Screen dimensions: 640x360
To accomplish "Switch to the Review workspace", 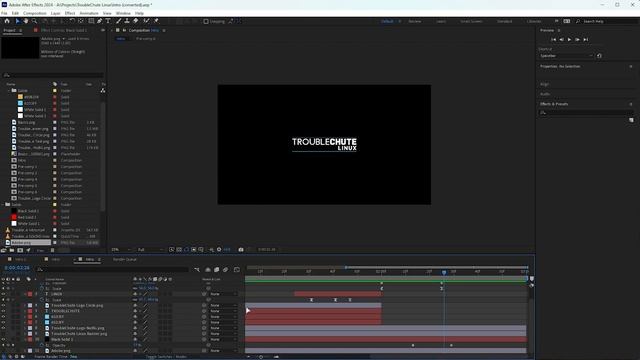I will 415,21.
